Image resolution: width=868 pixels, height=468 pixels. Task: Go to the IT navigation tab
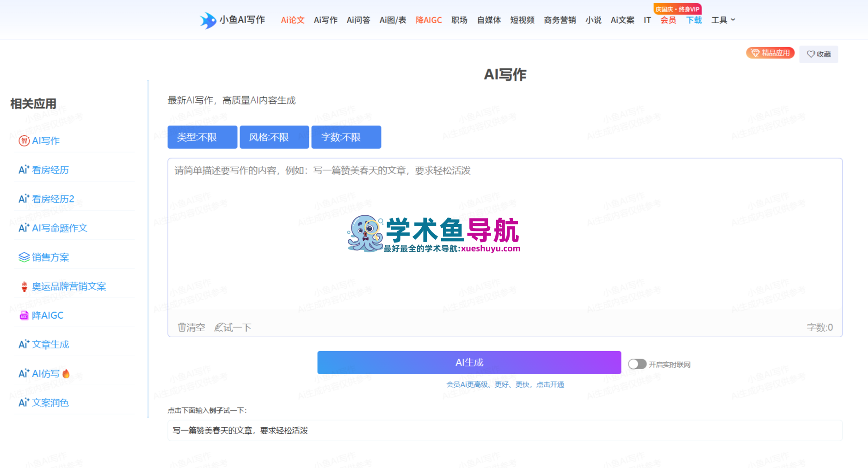point(647,20)
